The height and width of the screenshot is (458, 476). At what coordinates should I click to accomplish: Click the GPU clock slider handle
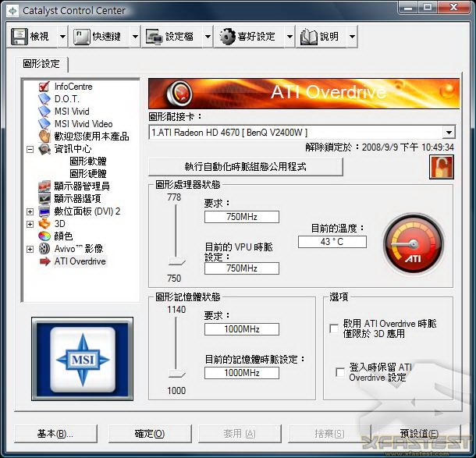coord(175,263)
